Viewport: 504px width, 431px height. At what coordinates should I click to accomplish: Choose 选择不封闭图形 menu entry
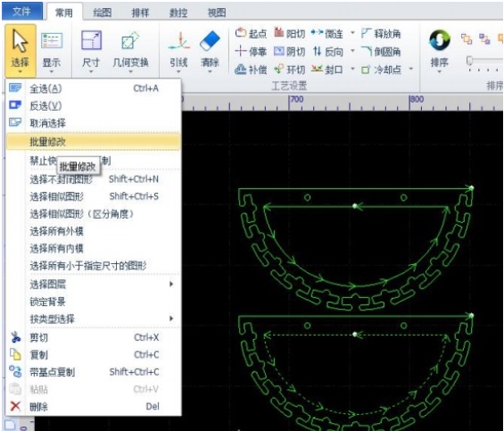(x=93, y=179)
